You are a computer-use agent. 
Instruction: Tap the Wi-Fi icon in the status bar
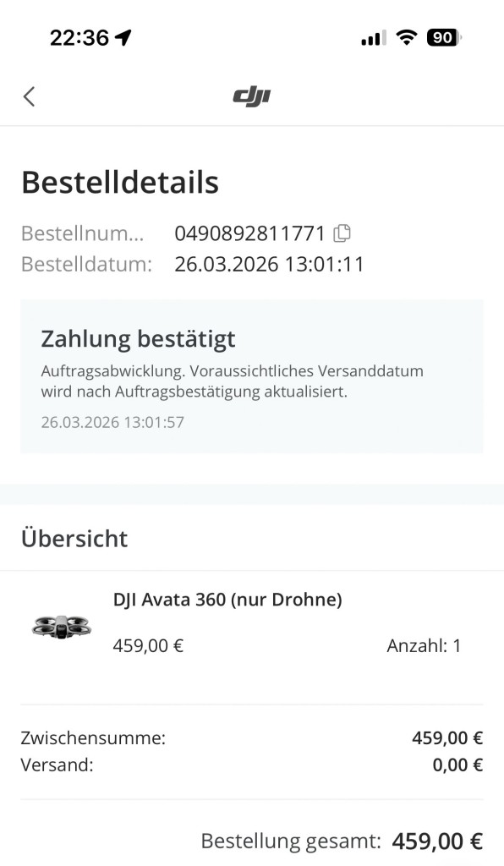405,37
